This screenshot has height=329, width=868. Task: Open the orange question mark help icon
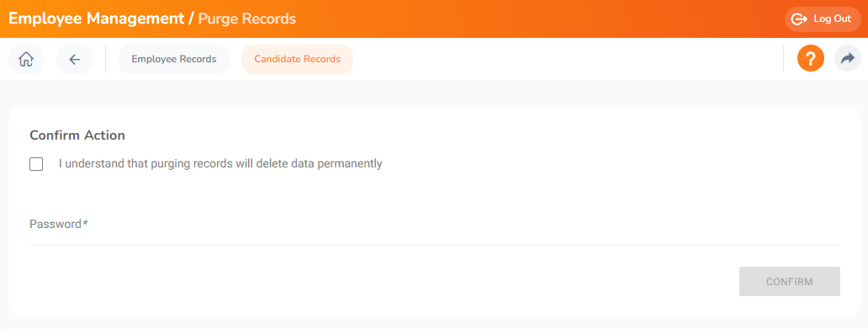[811, 59]
